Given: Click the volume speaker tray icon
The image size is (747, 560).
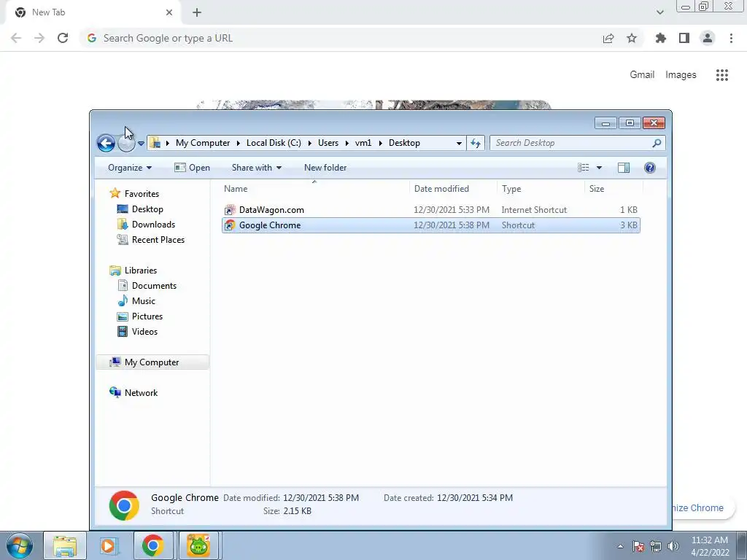Looking at the screenshot, I should [x=673, y=546].
